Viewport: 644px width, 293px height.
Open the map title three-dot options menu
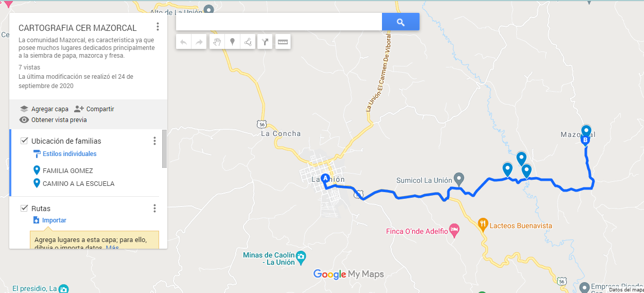(158, 27)
